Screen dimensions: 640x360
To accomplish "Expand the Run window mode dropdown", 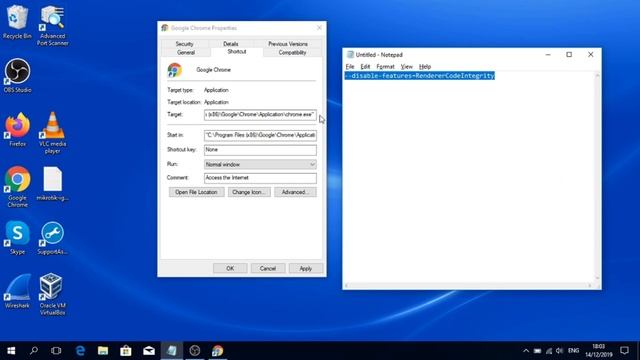I will 260,164.
